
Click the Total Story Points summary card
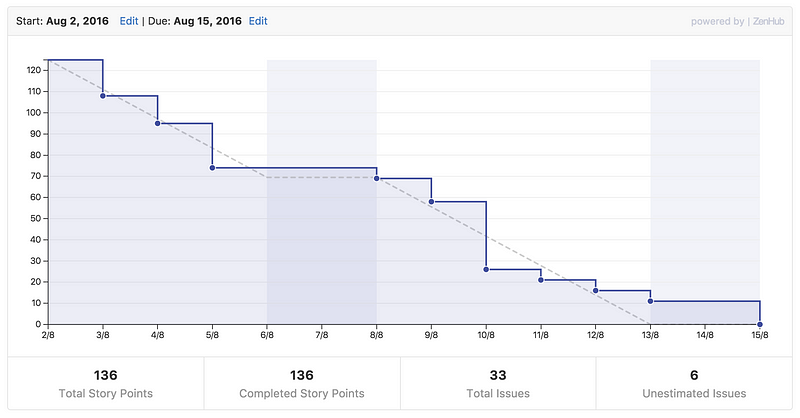click(x=106, y=383)
